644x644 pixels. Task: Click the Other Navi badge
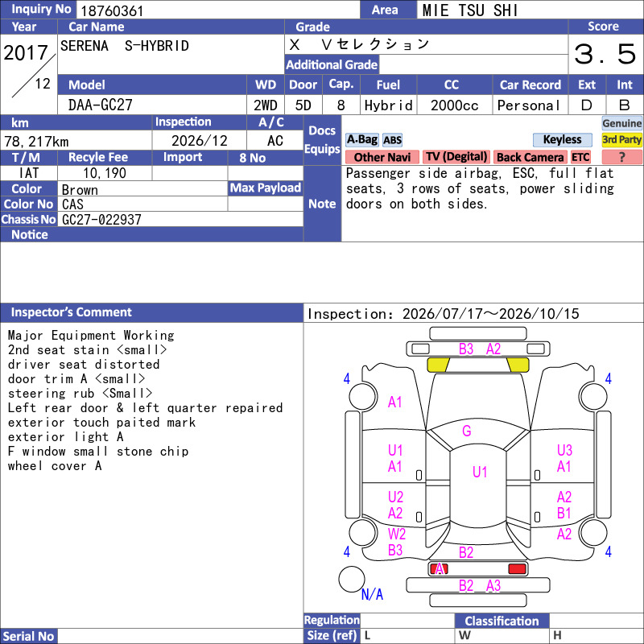[382, 157]
